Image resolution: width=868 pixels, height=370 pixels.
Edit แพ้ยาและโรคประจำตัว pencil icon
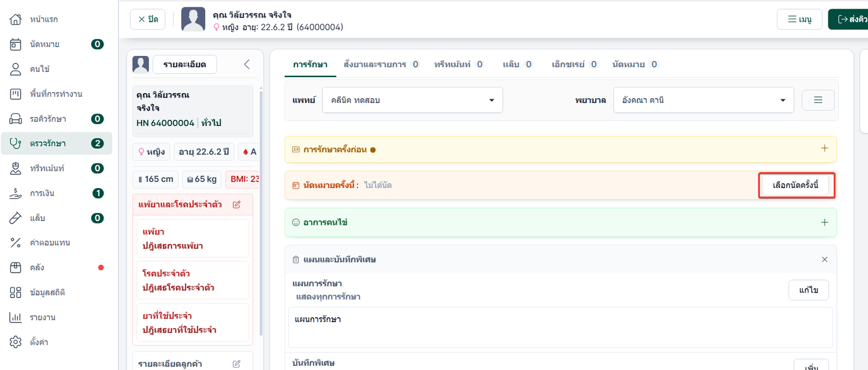(236, 204)
